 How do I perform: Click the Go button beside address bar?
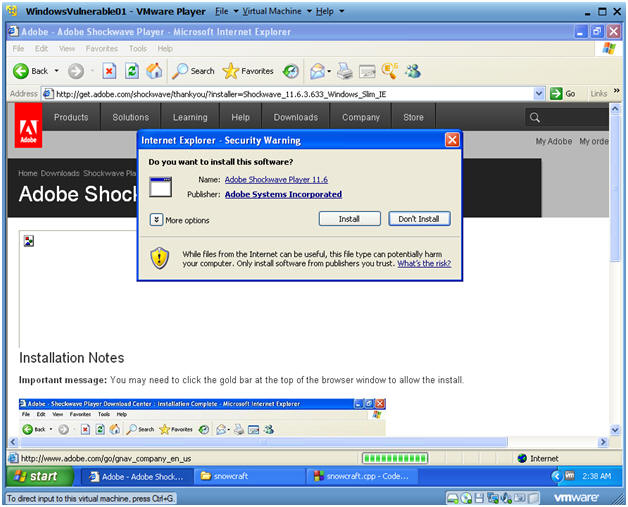(x=563, y=94)
